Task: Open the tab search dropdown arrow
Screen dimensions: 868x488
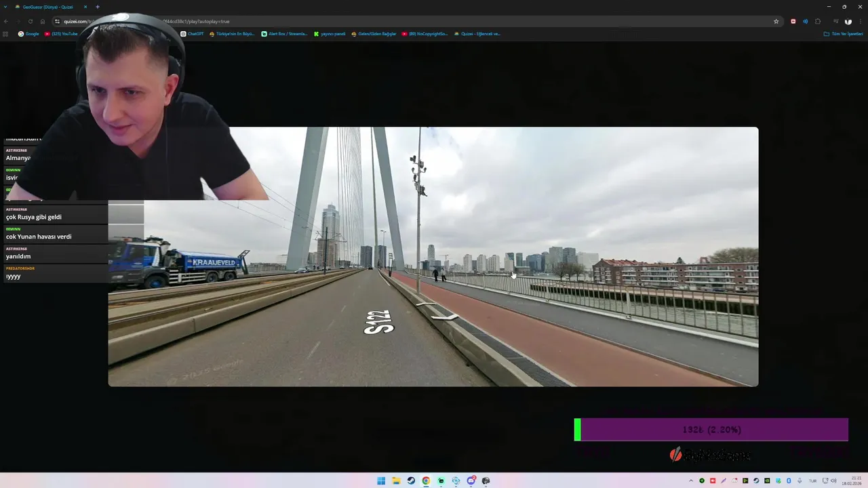Action: pyautogui.click(x=5, y=7)
